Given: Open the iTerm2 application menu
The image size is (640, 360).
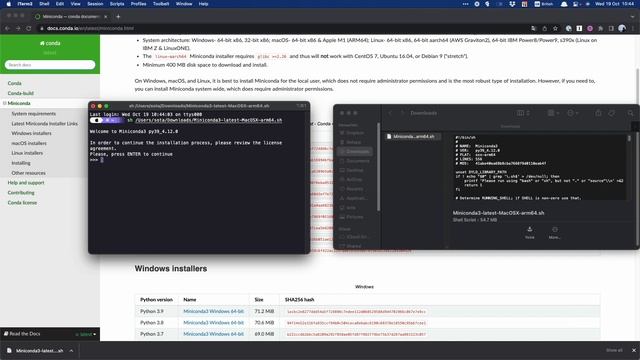Looking at the screenshot, I should pos(24,4).
